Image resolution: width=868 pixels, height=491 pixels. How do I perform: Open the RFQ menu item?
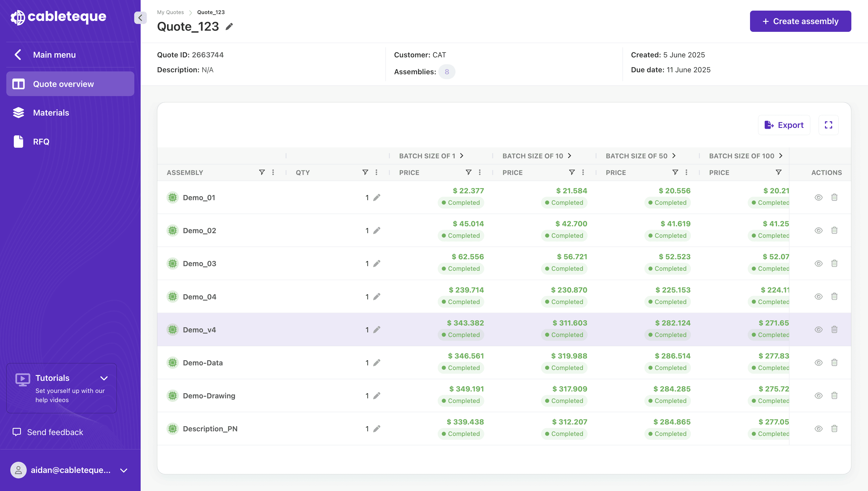41,142
